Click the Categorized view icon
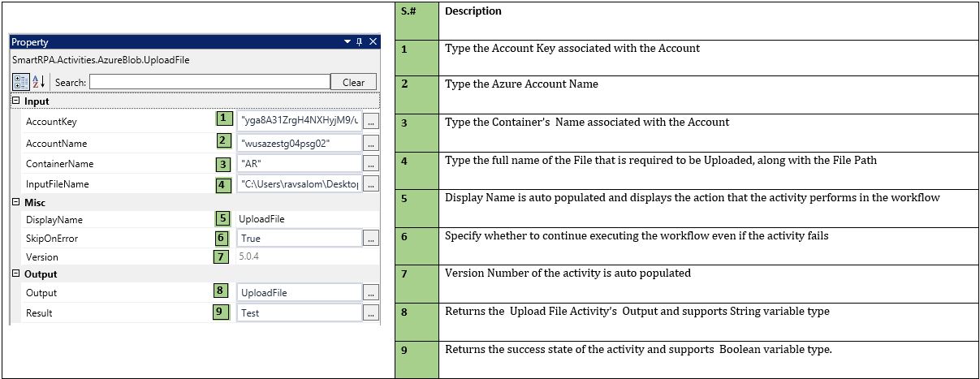Screen dimensions: 980x379 [x=20, y=82]
